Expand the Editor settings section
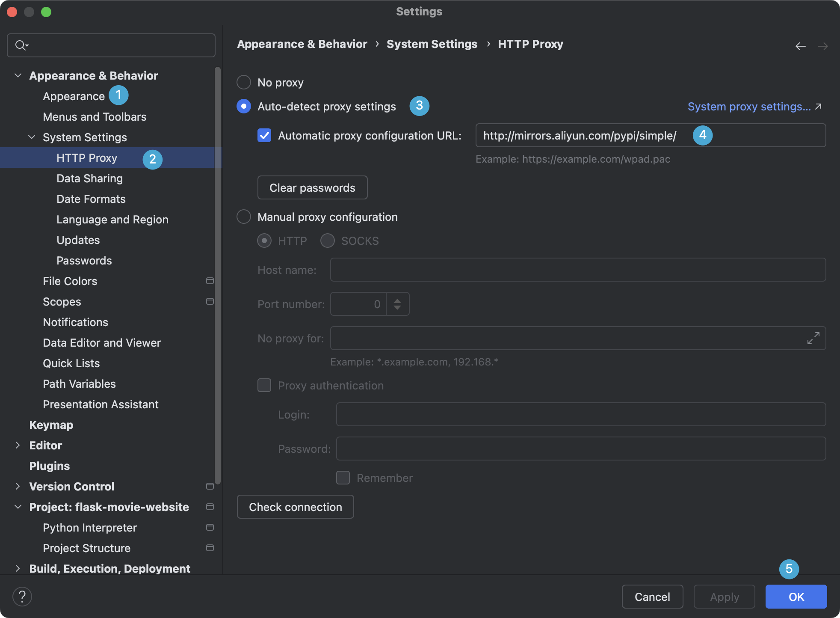 [18, 445]
